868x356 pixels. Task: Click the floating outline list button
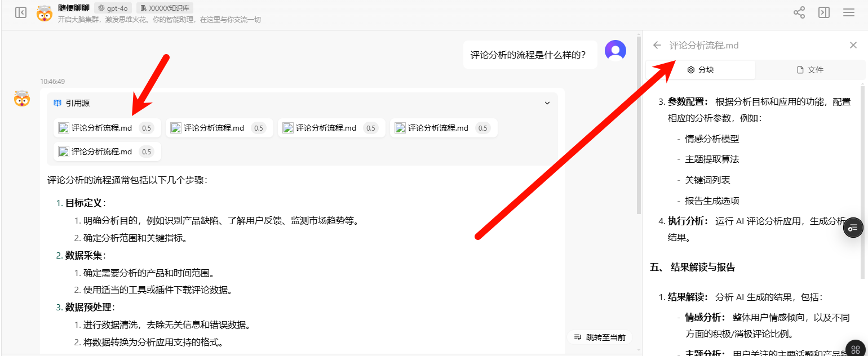pyautogui.click(x=853, y=227)
